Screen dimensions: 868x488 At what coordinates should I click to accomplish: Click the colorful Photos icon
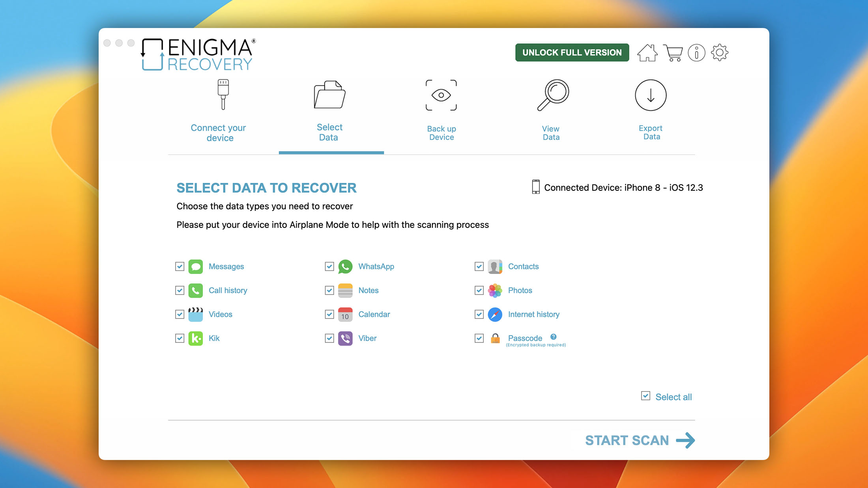[495, 291]
